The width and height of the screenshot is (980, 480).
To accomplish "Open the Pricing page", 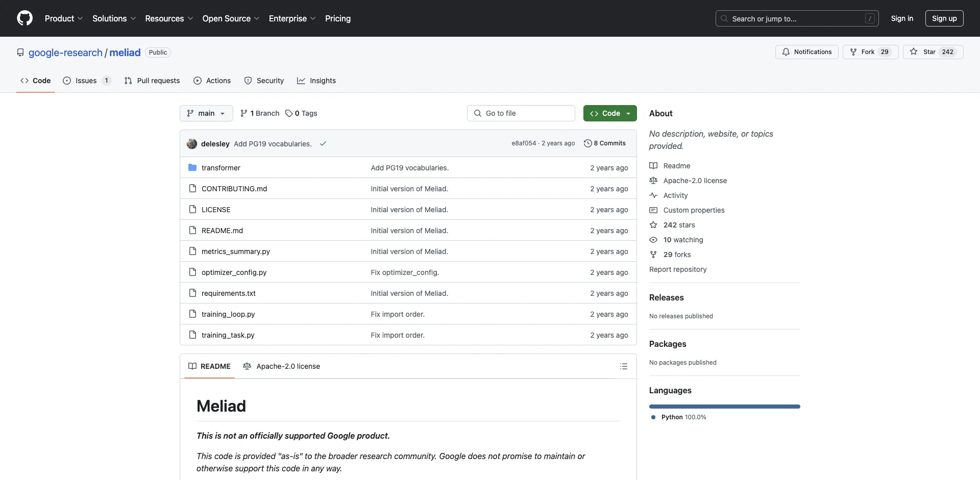I will pyautogui.click(x=338, y=18).
